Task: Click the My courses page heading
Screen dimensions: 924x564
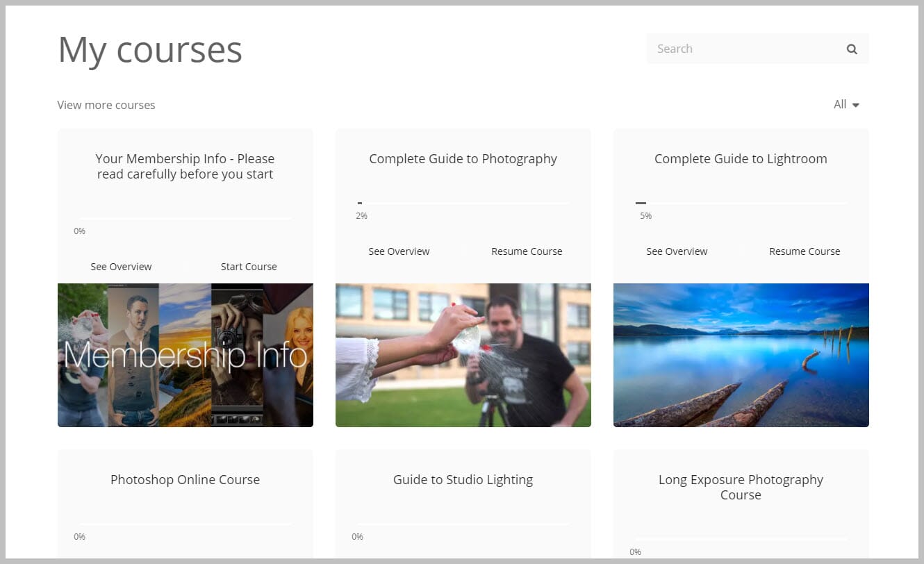Action: pyautogui.click(x=150, y=50)
